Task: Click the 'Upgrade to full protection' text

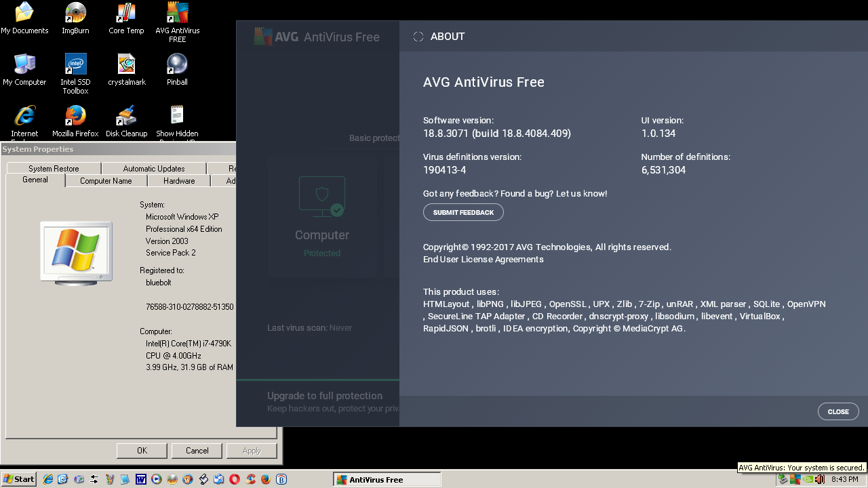Action: tap(325, 396)
